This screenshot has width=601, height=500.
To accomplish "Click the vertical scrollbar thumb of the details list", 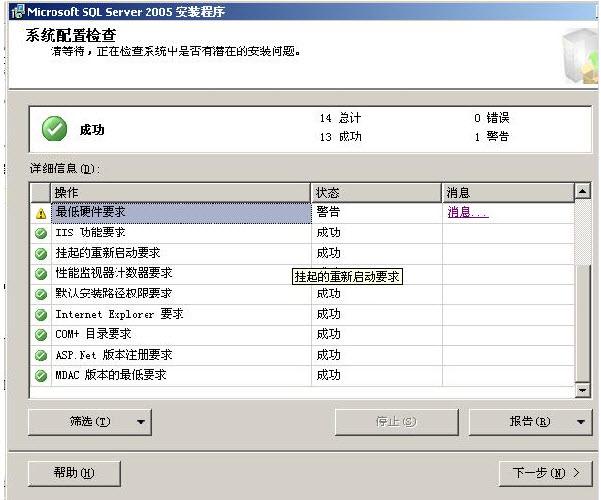I will [x=583, y=323].
